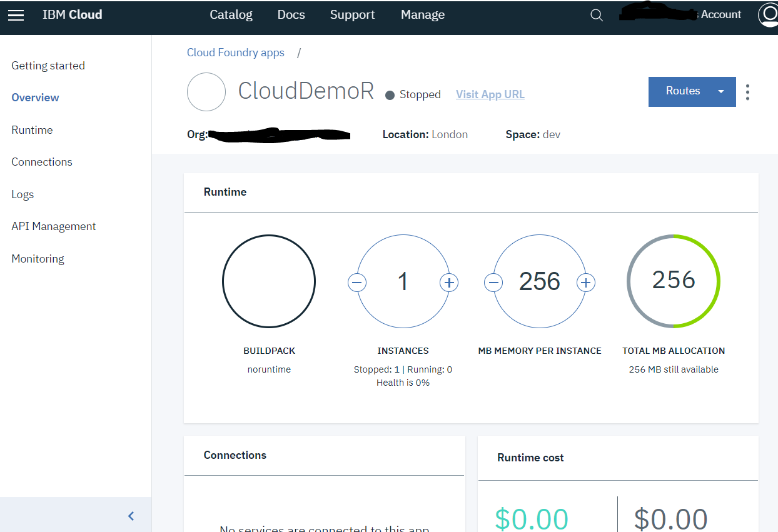Expand the Routes button dropdown arrow
778x532 pixels.
click(x=721, y=91)
